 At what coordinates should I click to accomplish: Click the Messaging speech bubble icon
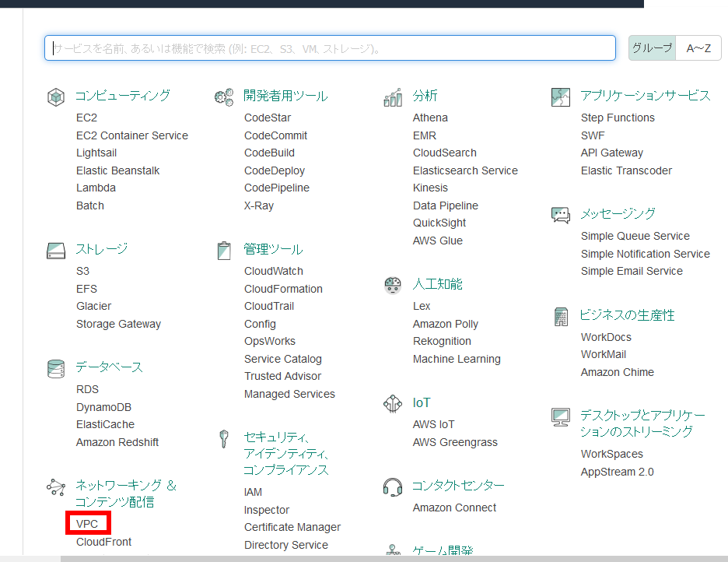pos(561,215)
